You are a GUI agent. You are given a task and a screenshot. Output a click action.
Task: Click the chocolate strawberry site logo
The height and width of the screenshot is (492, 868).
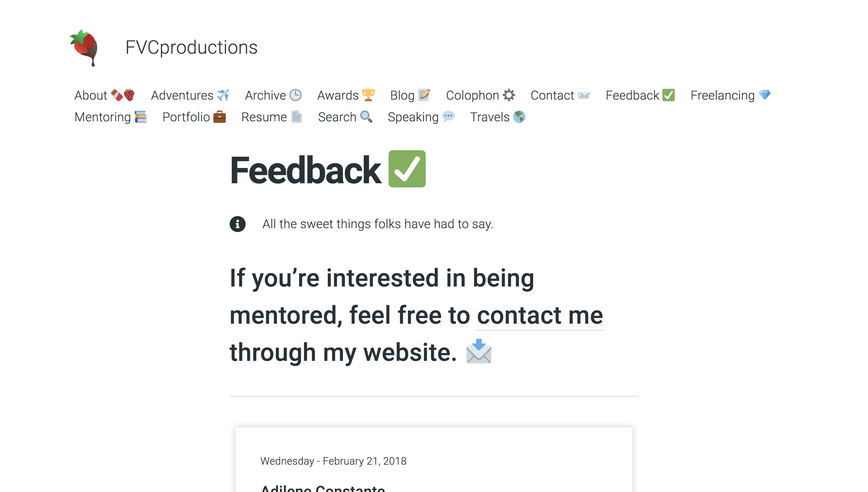84,48
